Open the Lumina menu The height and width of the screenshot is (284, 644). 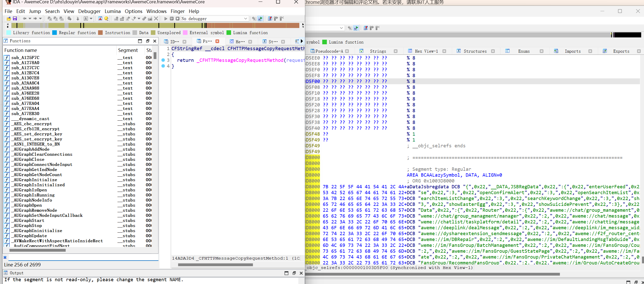(x=113, y=11)
